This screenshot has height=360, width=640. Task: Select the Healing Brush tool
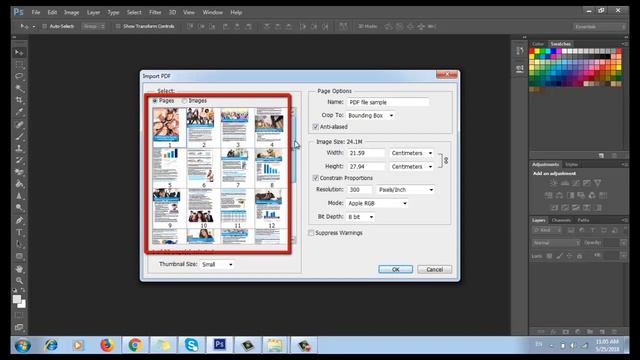(x=19, y=125)
